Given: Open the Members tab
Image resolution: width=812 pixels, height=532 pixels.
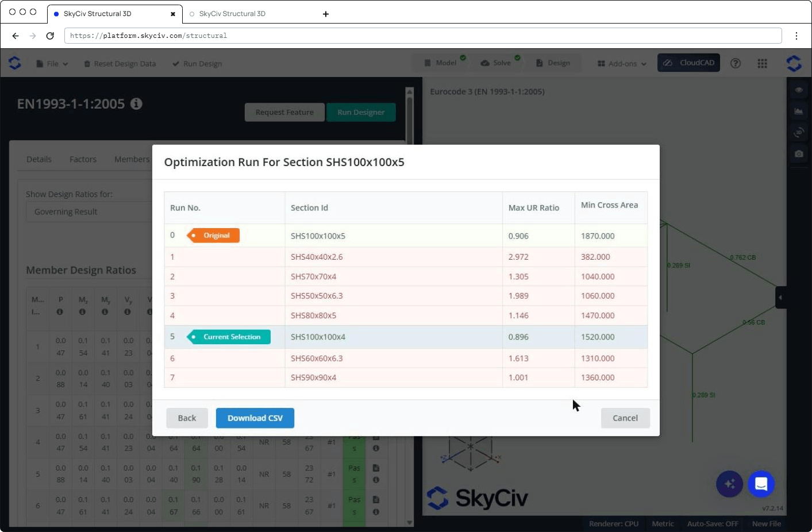Looking at the screenshot, I should [132, 159].
